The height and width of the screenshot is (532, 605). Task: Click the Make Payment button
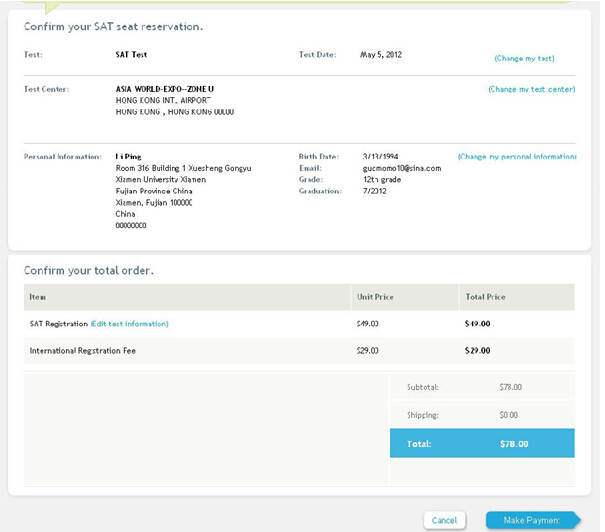[x=531, y=520]
